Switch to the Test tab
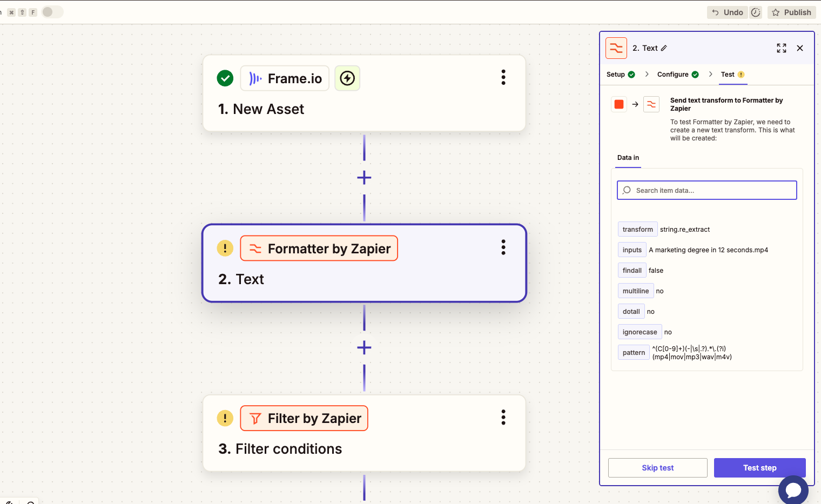This screenshot has width=821, height=504. click(732, 75)
